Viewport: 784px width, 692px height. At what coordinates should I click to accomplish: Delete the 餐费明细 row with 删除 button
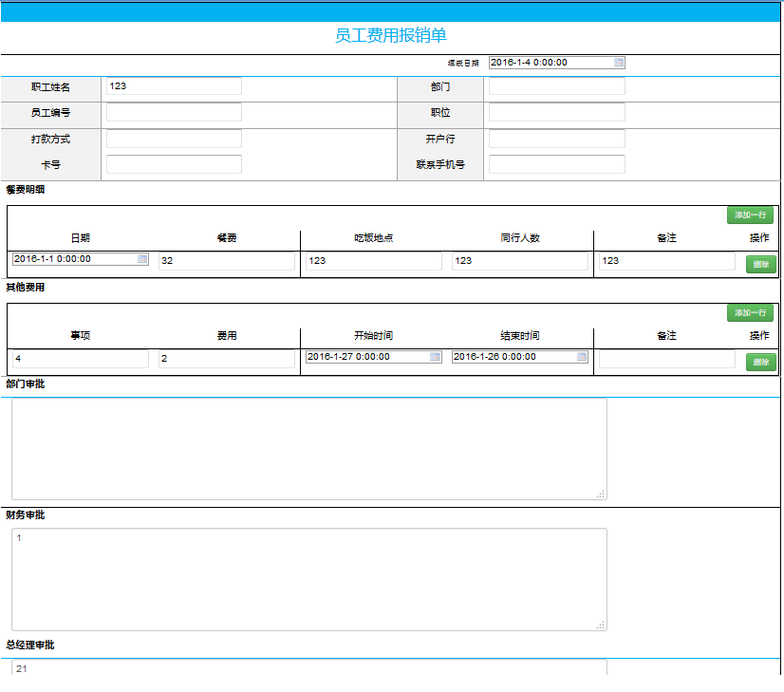(760, 265)
